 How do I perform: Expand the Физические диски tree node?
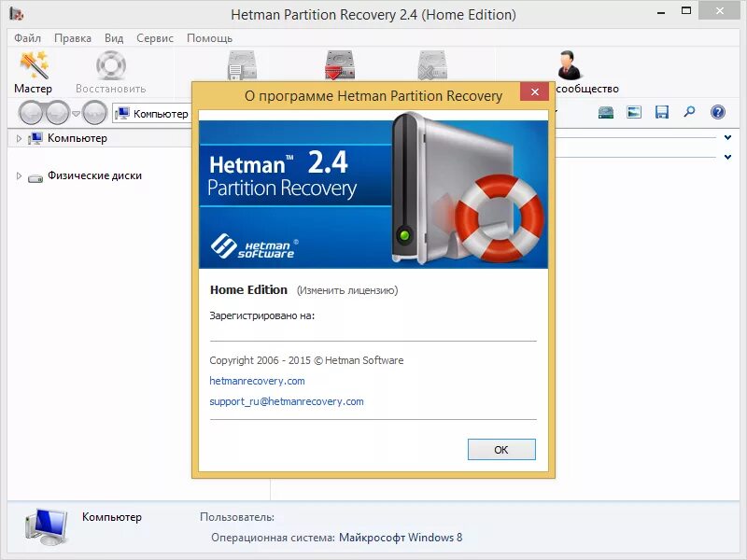click(x=19, y=176)
